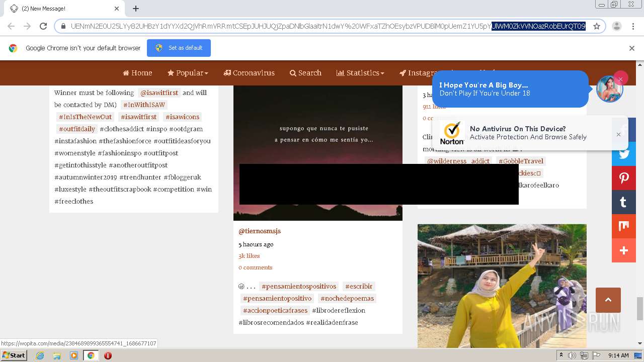
Task: Click the volume icon in system tray
Action: pos(572,355)
